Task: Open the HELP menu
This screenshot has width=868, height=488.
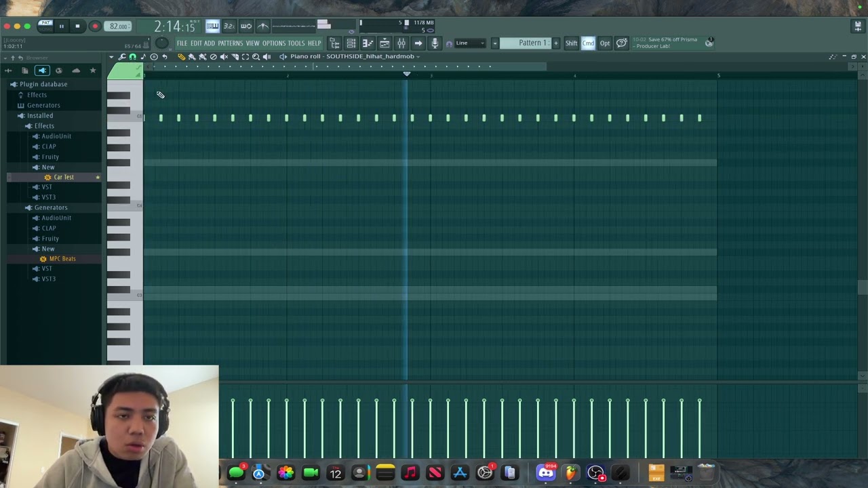Action: pos(314,43)
